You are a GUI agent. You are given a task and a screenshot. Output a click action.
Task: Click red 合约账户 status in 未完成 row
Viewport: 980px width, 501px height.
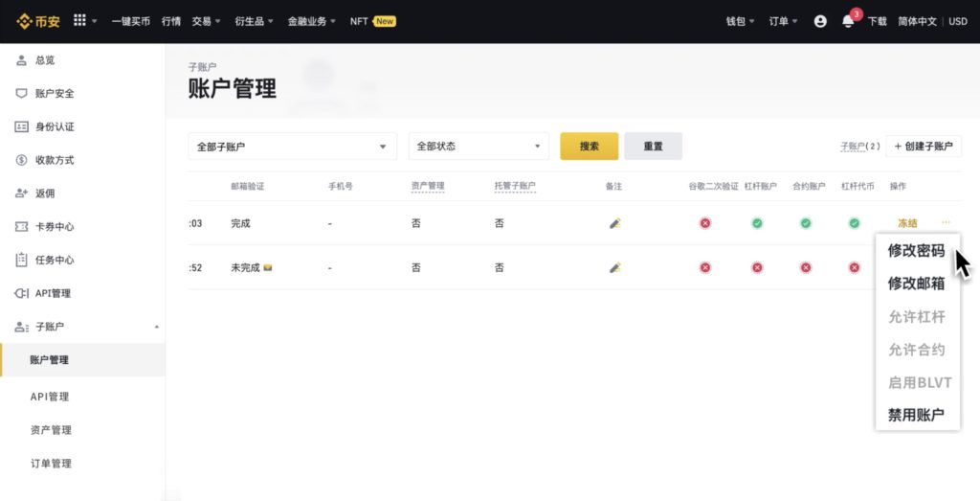[x=806, y=267]
